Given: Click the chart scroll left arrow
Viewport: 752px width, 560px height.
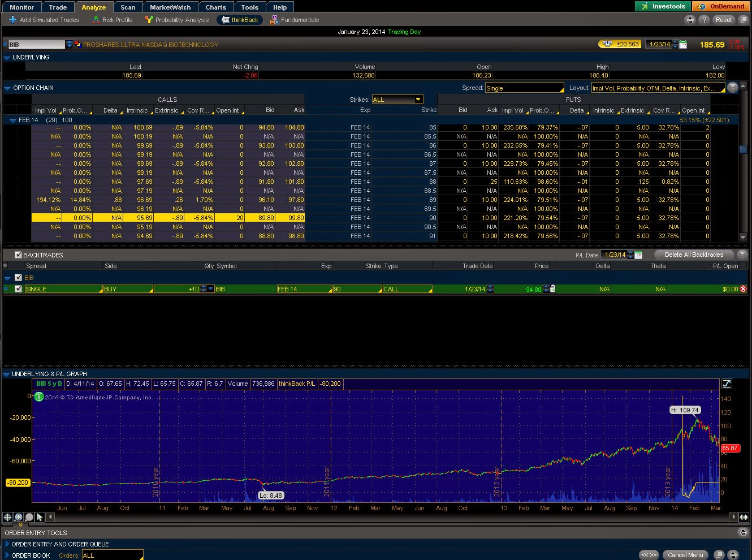Looking at the screenshot, I should pos(50,517).
